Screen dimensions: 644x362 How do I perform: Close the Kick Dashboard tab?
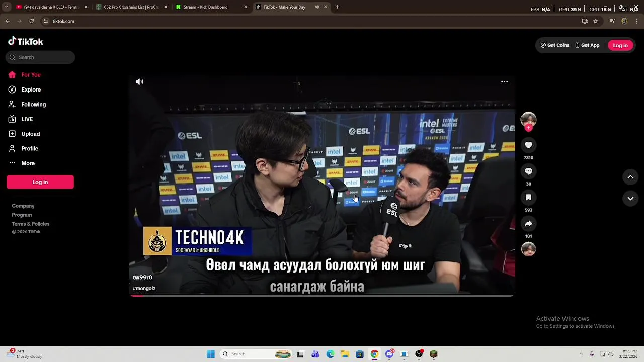246,7
